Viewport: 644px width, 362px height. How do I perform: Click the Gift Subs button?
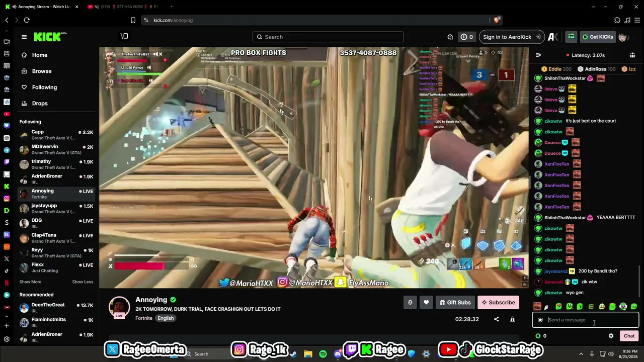coord(455,302)
